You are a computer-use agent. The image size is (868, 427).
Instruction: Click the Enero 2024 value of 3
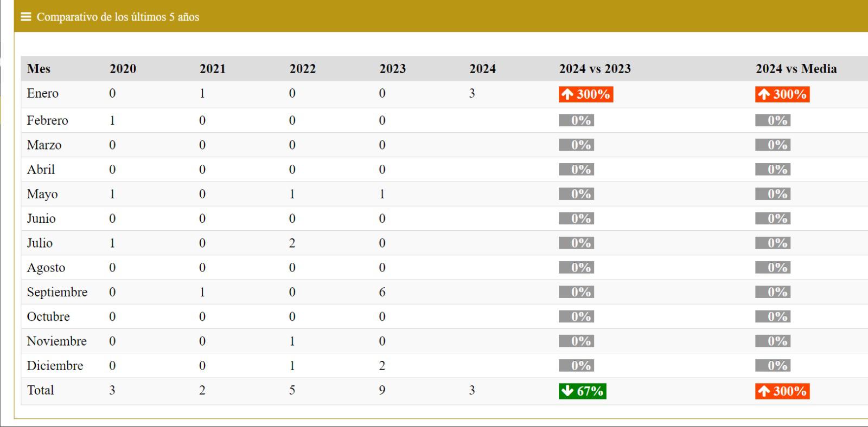(x=472, y=93)
